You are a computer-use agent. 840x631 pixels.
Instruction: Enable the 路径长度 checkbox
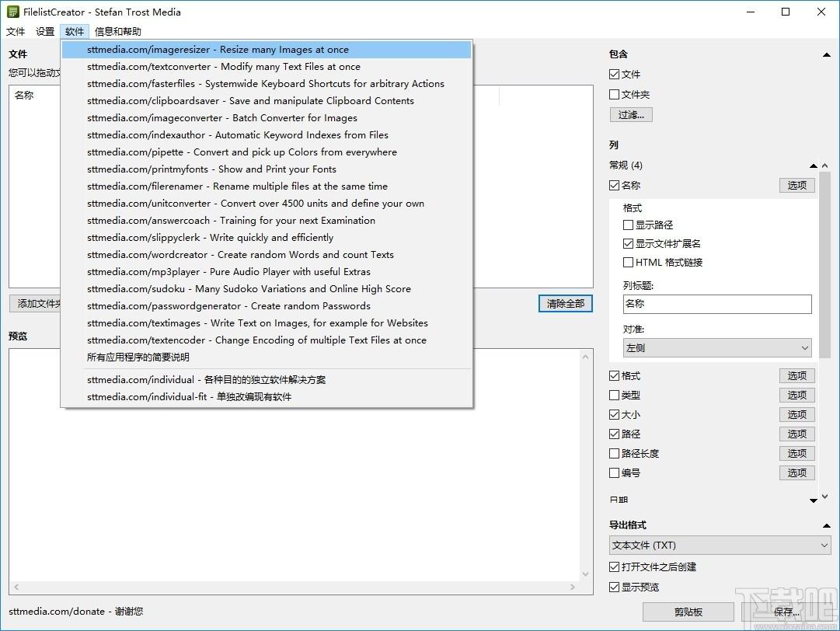[x=615, y=454]
